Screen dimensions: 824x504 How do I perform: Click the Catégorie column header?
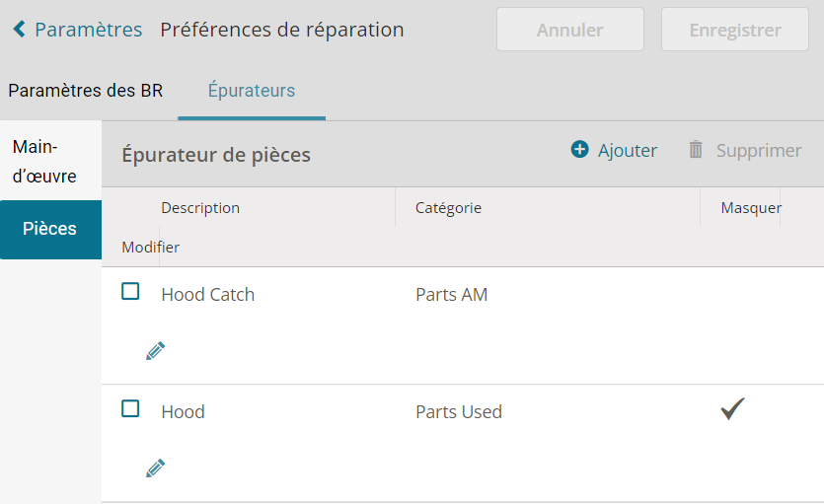point(448,208)
